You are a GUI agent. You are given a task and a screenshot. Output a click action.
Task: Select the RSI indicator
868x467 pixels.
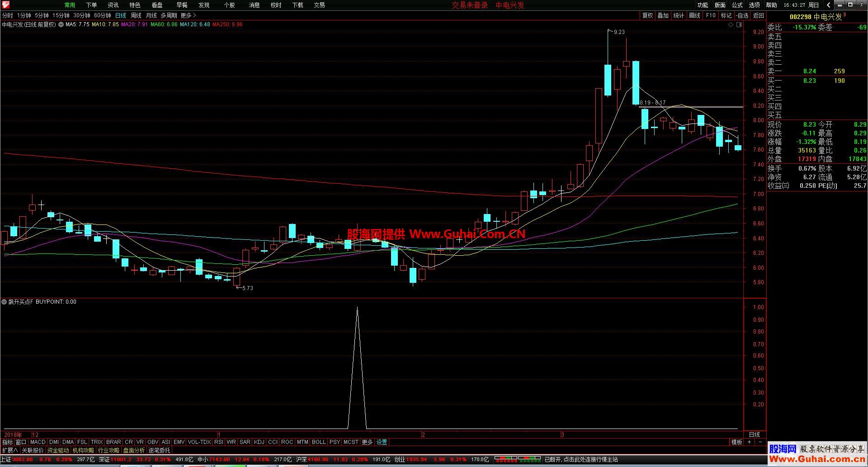219,442
